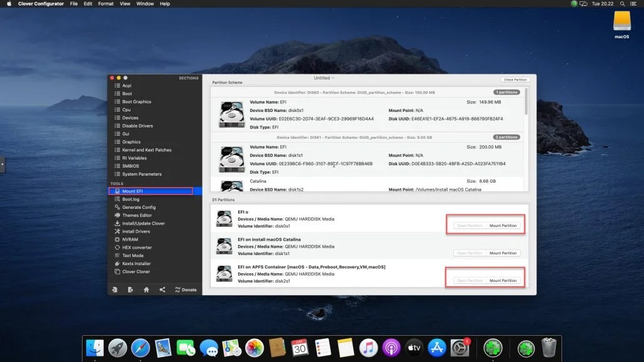Open the Clover Configurator app menu

[41, 4]
